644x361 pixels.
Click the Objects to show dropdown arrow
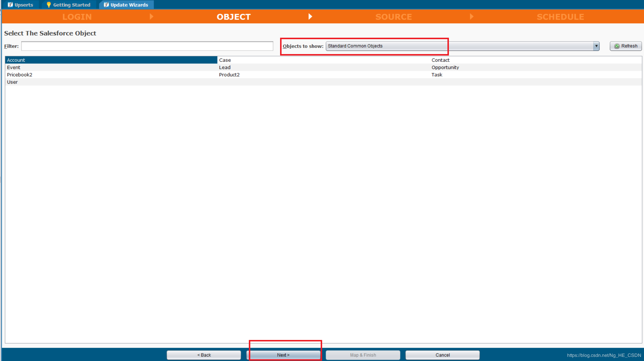click(596, 46)
